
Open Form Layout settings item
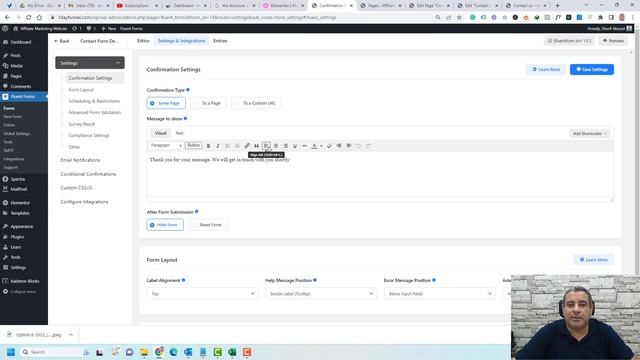[81, 90]
